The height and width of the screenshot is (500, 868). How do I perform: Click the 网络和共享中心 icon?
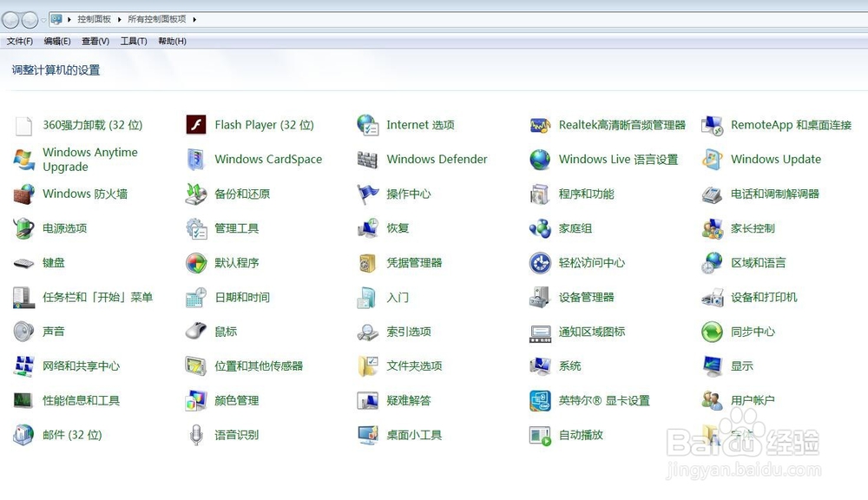(23, 366)
